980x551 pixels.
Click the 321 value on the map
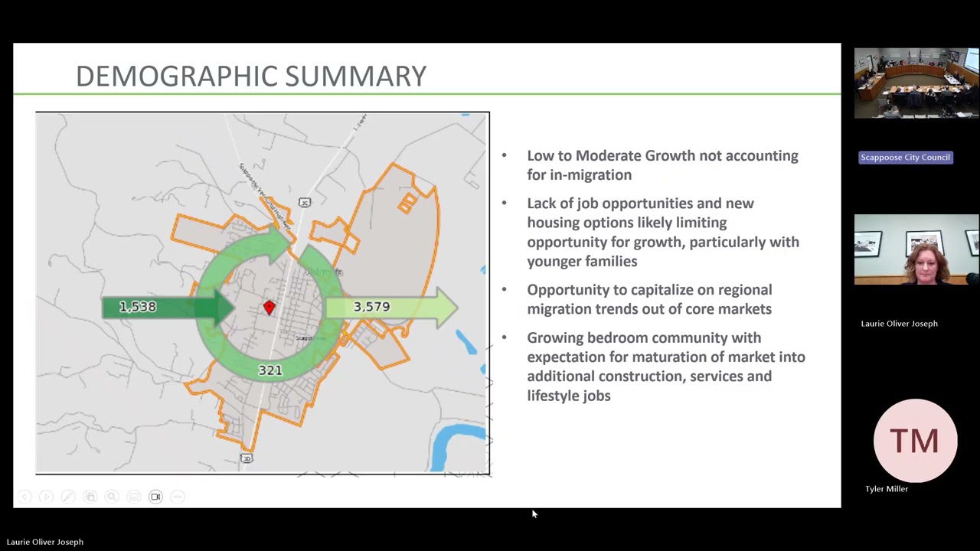pyautogui.click(x=270, y=370)
